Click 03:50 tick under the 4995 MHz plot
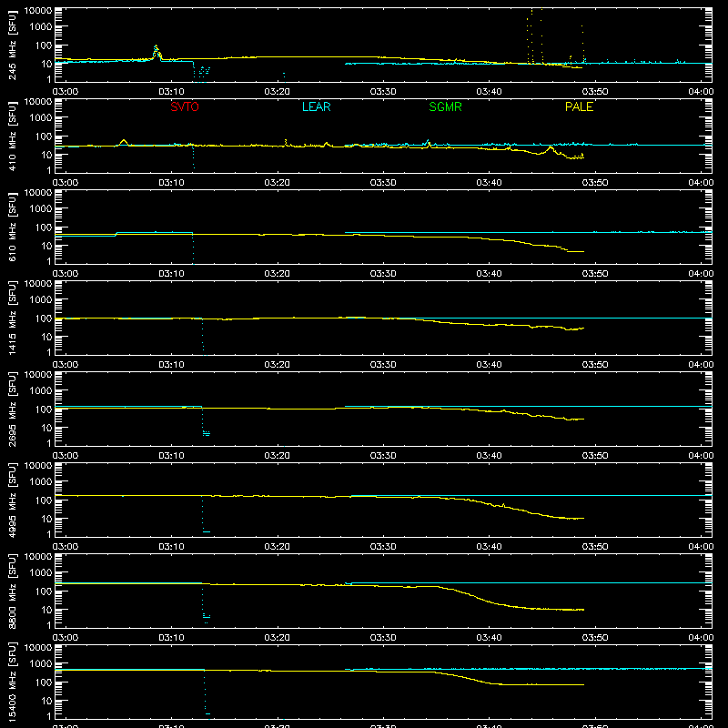 click(x=595, y=547)
